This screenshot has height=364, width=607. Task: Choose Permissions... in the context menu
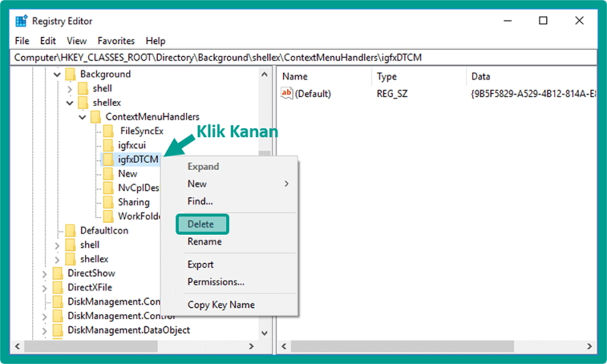[x=215, y=282]
